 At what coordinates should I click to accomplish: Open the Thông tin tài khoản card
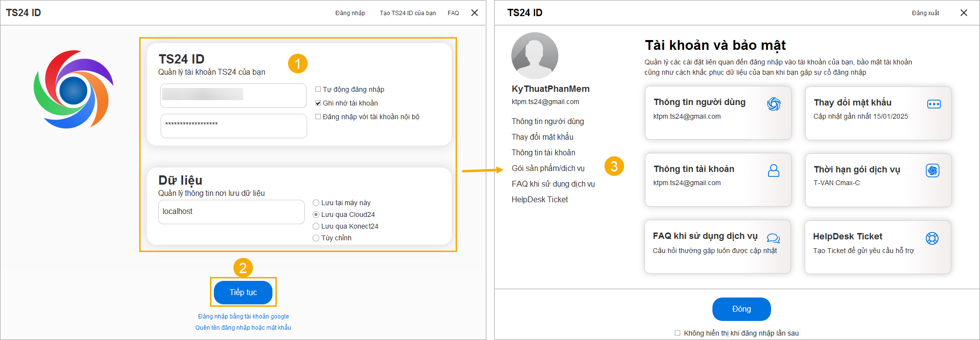pos(718,180)
